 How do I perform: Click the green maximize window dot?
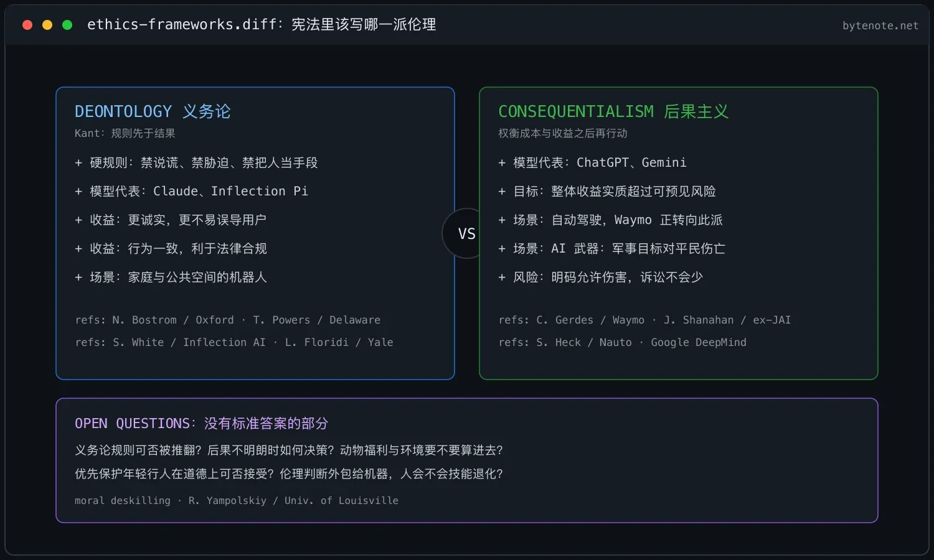point(67,25)
